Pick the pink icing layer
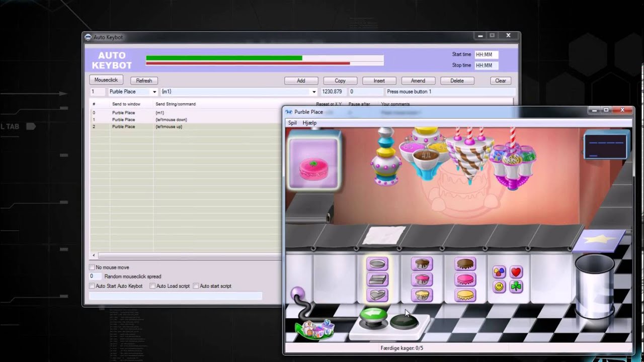 tap(465, 280)
